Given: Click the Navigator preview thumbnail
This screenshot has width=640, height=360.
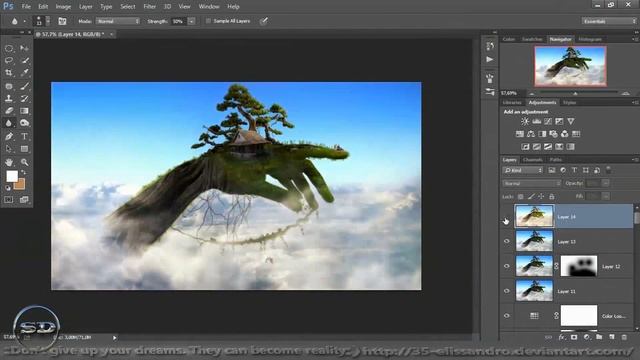Looking at the screenshot, I should pos(570,66).
